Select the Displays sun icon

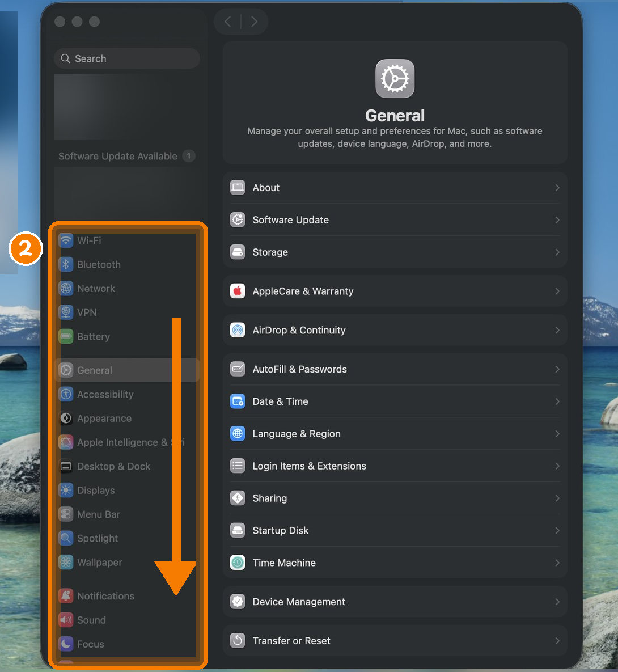pyautogui.click(x=66, y=490)
